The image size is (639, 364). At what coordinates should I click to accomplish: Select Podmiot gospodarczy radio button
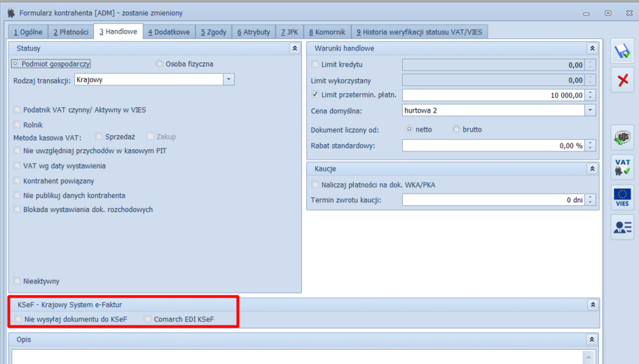click(15, 64)
